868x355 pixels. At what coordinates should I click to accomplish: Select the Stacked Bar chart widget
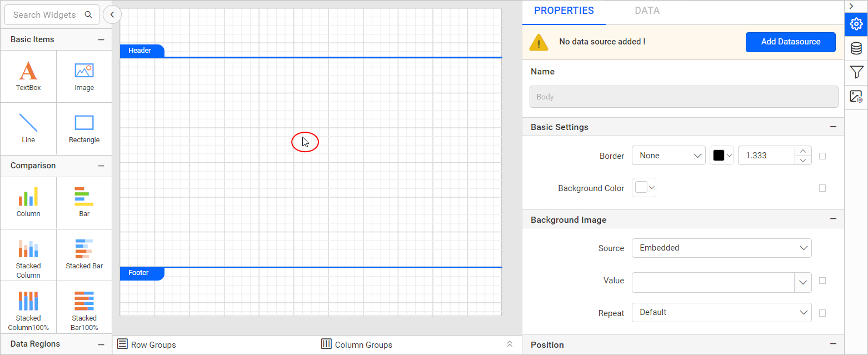[x=84, y=255]
